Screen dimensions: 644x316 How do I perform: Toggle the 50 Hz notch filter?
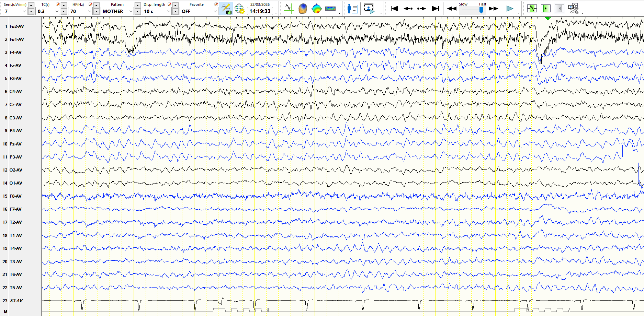pyautogui.click(x=226, y=9)
